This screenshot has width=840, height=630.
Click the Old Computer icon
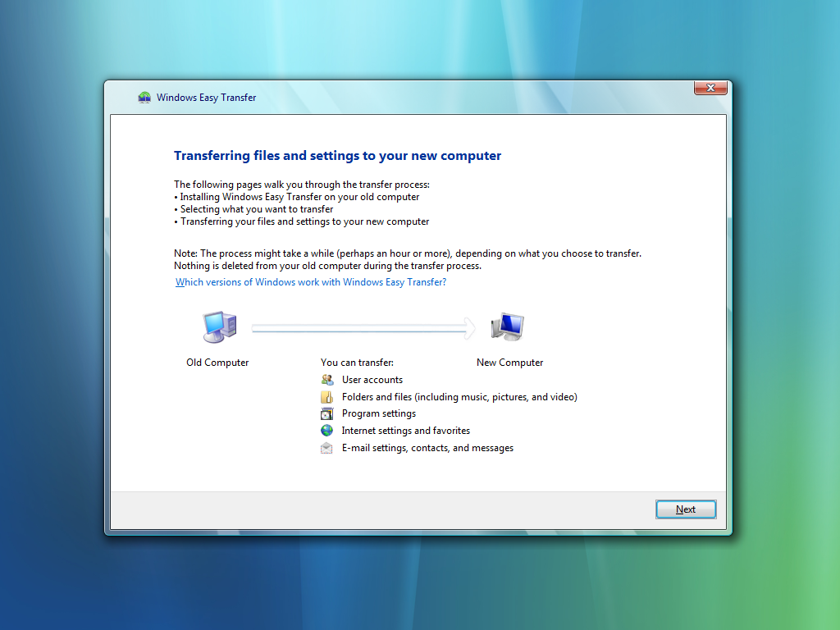pos(219,326)
